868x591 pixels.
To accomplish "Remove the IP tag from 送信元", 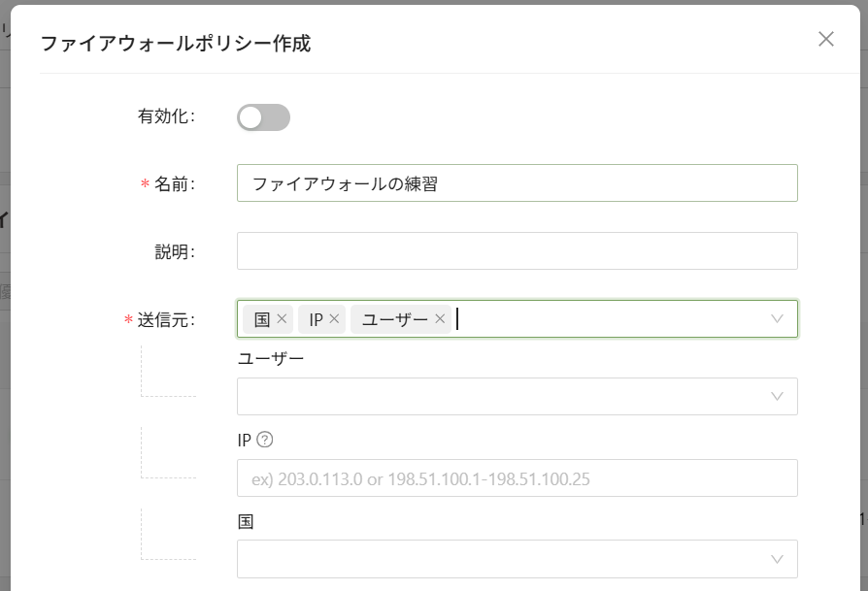I will coord(334,319).
